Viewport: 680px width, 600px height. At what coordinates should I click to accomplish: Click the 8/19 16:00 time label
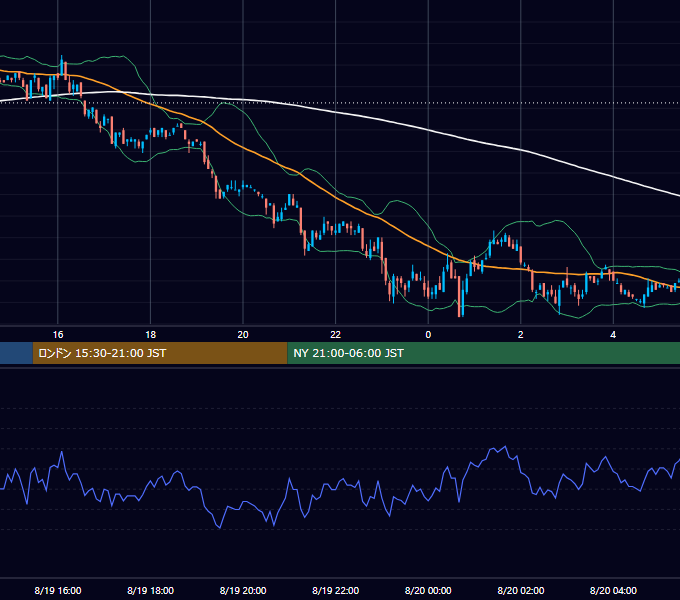(x=58, y=590)
